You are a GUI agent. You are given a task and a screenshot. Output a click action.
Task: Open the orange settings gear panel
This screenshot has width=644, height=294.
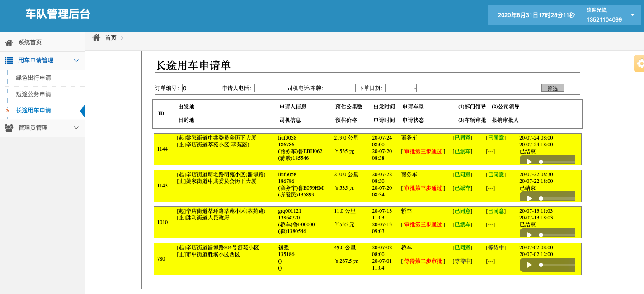pos(639,64)
